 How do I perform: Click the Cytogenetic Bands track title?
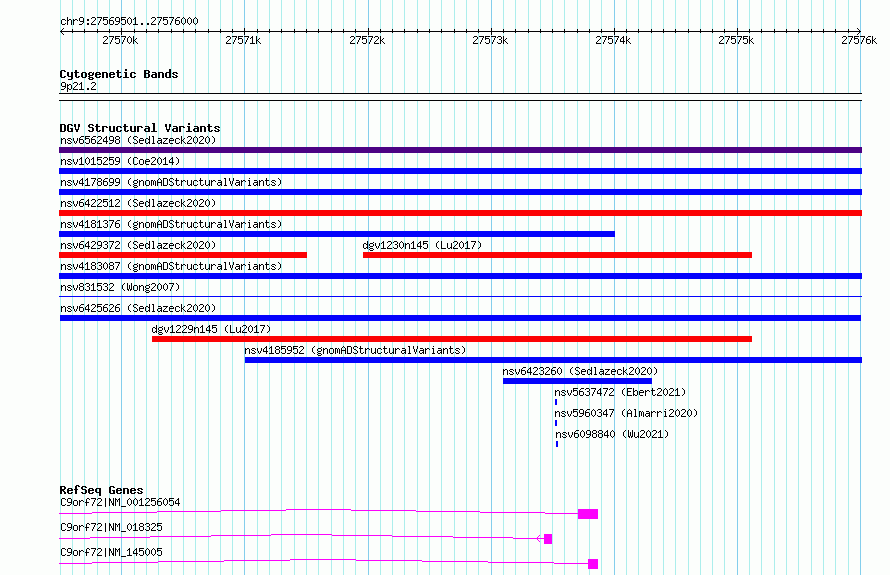(119, 74)
